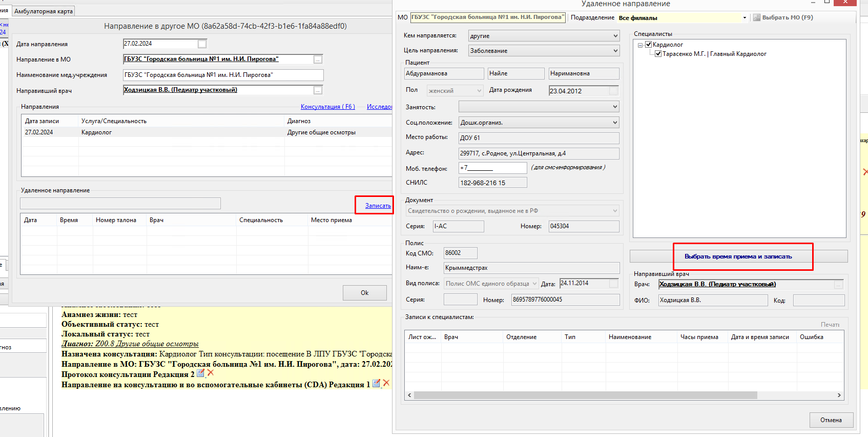The height and width of the screenshot is (437, 868).
Task: Open the calendar for 'Дата рождения'
Action: [x=613, y=91]
